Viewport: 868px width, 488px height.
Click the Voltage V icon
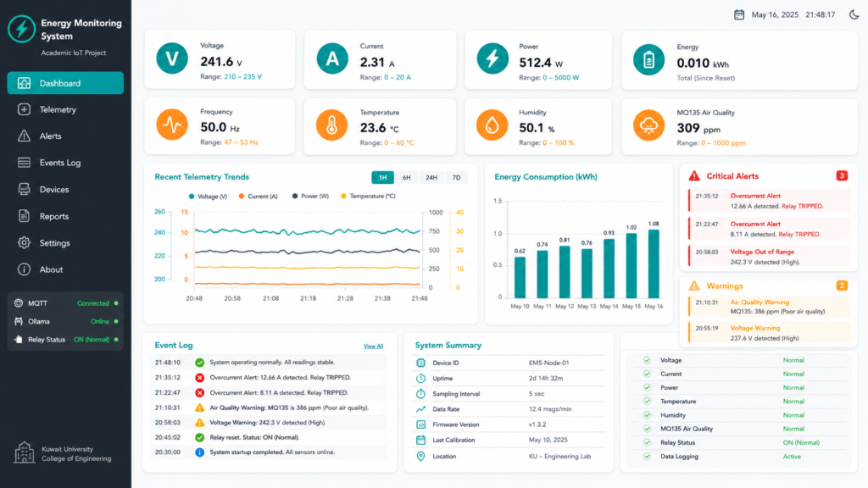[x=172, y=58]
